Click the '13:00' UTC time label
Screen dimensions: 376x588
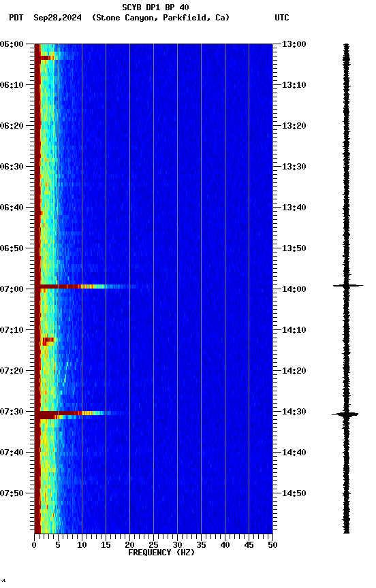coord(294,44)
